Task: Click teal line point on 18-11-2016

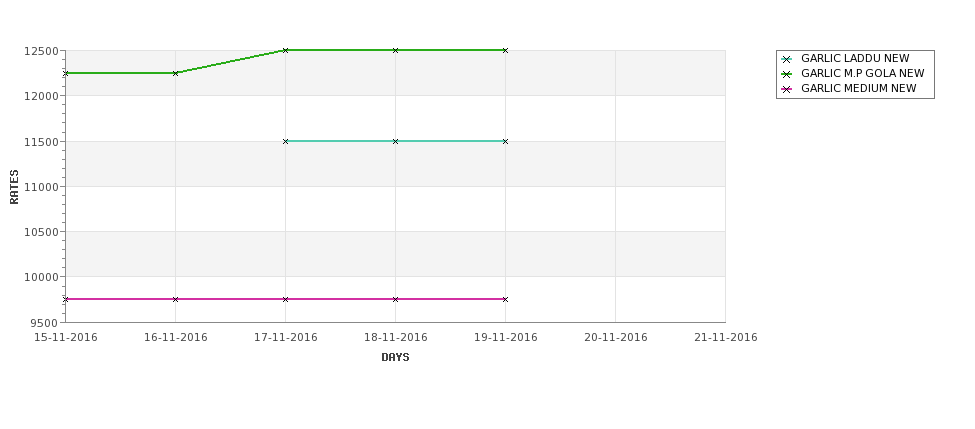Action: click(x=395, y=142)
